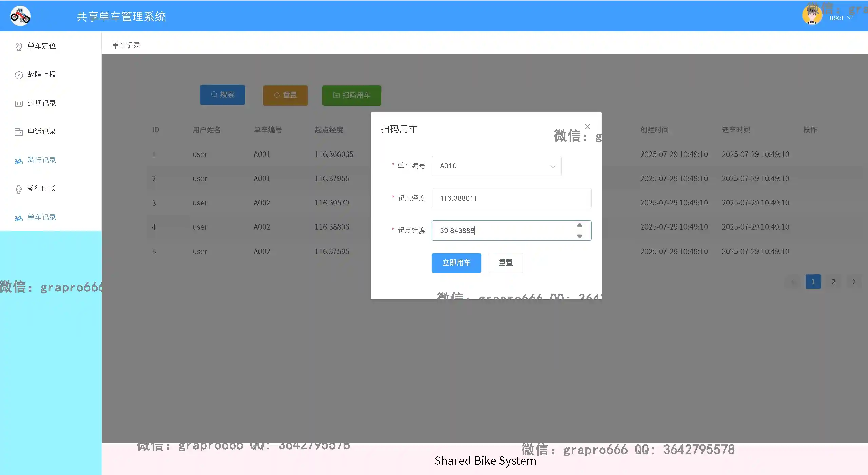868x475 pixels.
Task: Click the user avatar picture
Action: point(812,16)
